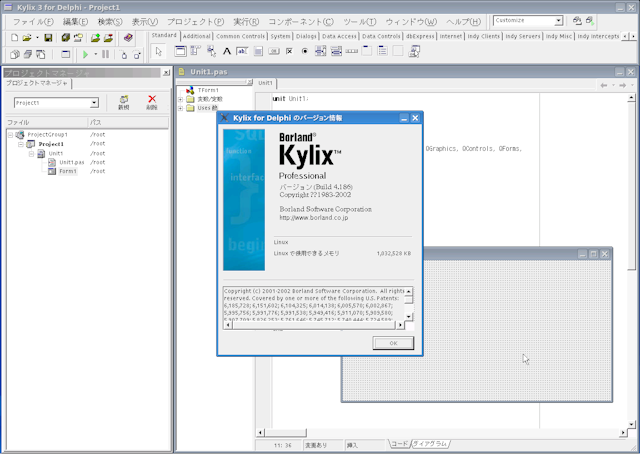Select the arrow pointer tool in palette
The height and width of the screenshot is (454, 640).
[158, 51]
